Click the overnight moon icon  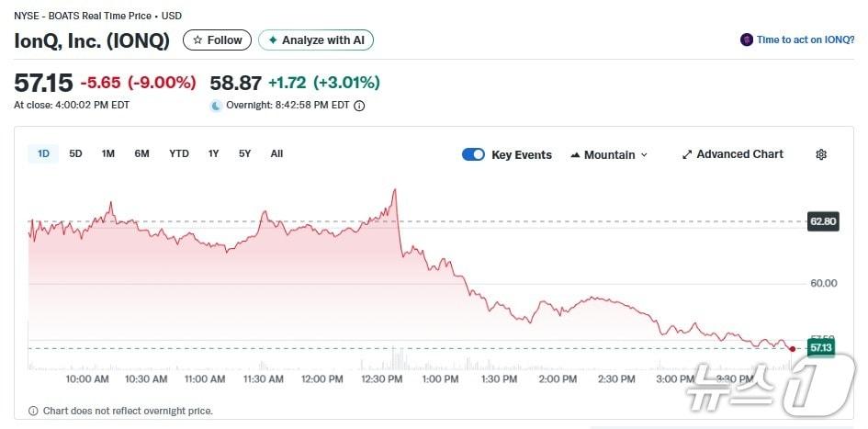216,106
